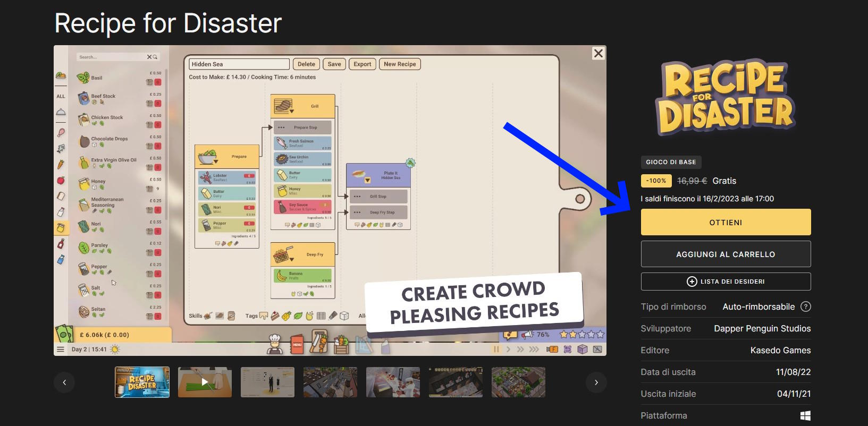868x426 pixels.
Task: Click the Banana ingredient in Deep Fry step
Action: [x=303, y=276]
